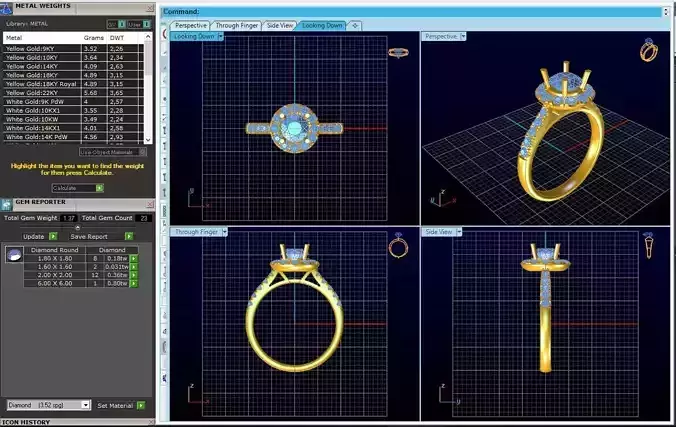Click the Gem Reporter panel header icon
Viewport: 676px width, 427px height.
click(6, 204)
